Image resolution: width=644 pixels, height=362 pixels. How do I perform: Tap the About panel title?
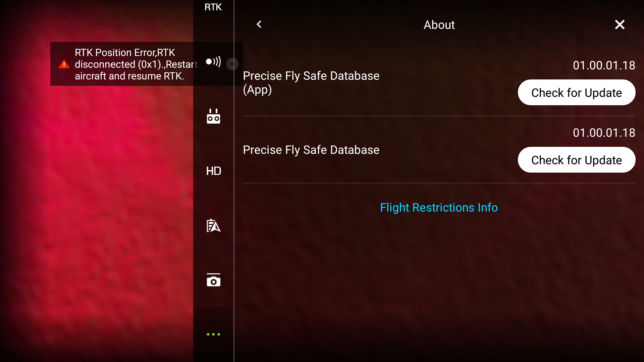point(439,25)
